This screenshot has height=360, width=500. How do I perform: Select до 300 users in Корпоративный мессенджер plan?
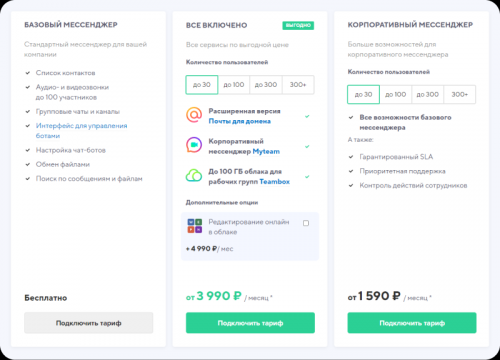pos(428,94)
